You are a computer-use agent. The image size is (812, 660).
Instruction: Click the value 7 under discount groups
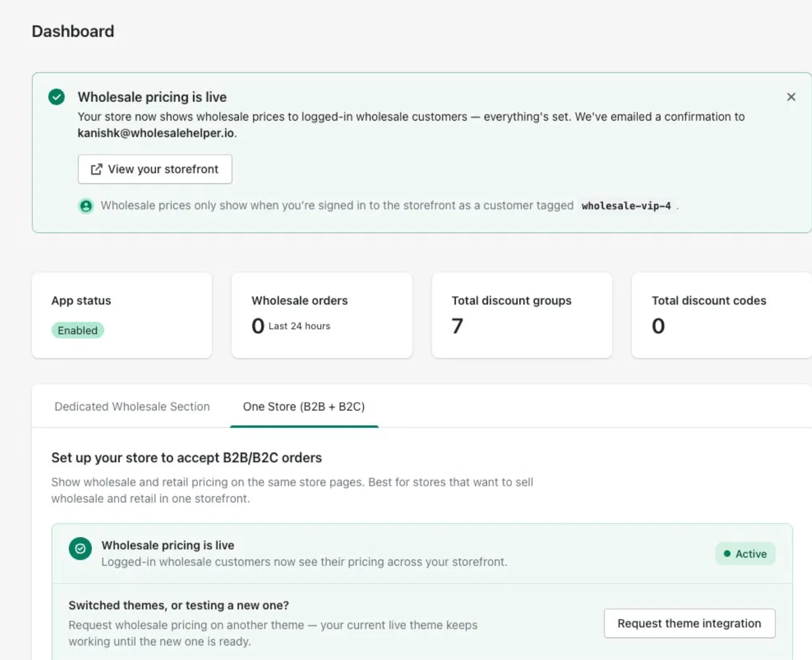(x=457, y=326)
